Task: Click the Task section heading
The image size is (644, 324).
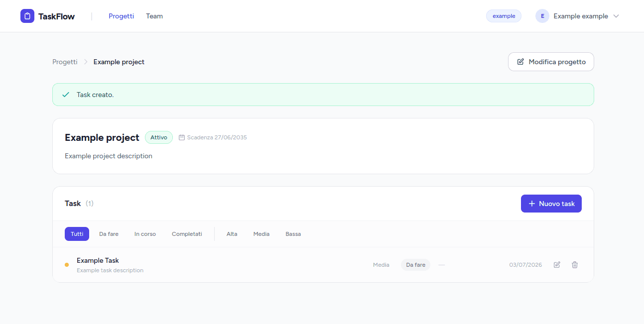Action: (x=73, y=204)
